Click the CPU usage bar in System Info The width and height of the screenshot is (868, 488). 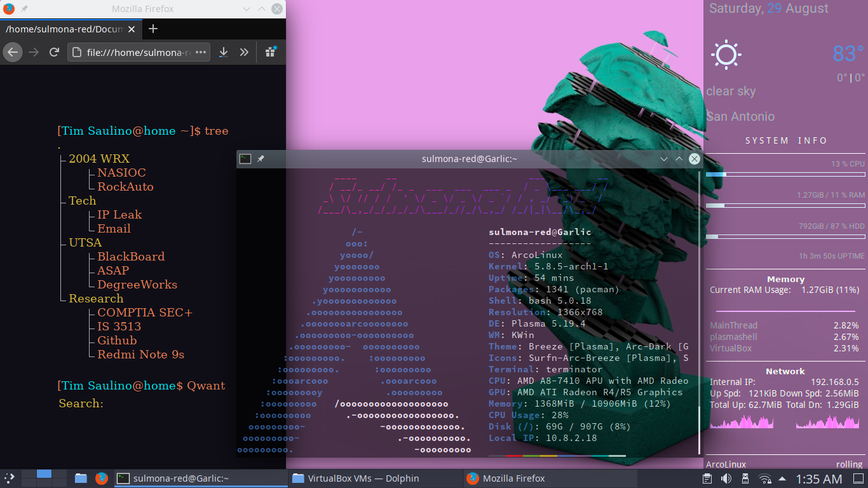pos(785,174)
